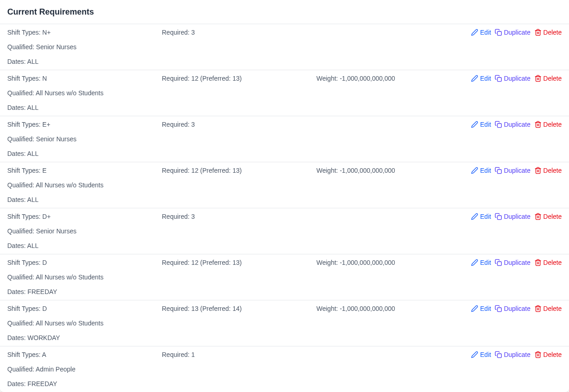Duplicate the shift D FREEDAY requirement
The width and height of the screenshot is (569, 392).
[512, 263]
